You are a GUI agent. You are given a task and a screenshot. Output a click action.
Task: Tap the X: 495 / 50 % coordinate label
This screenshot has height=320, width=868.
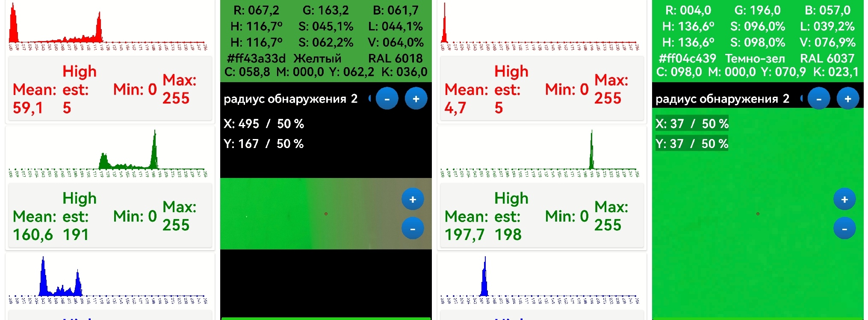(x=263, y=124)
